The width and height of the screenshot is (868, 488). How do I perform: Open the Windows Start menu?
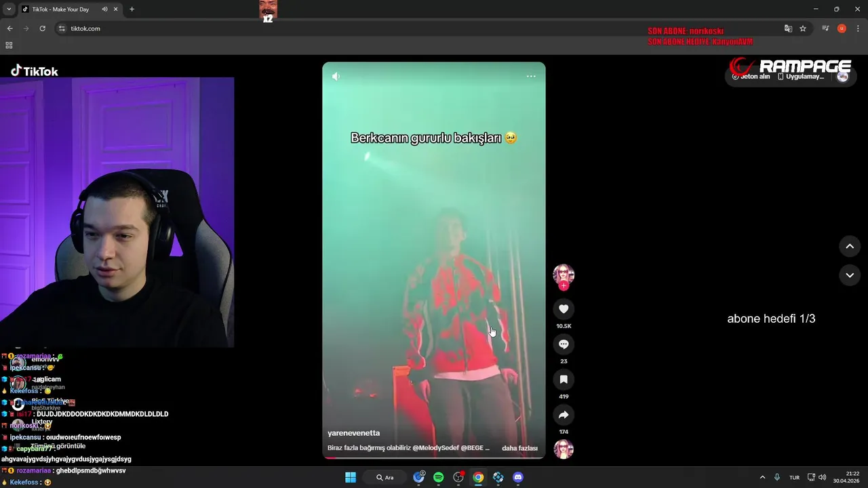click(351, 477)
